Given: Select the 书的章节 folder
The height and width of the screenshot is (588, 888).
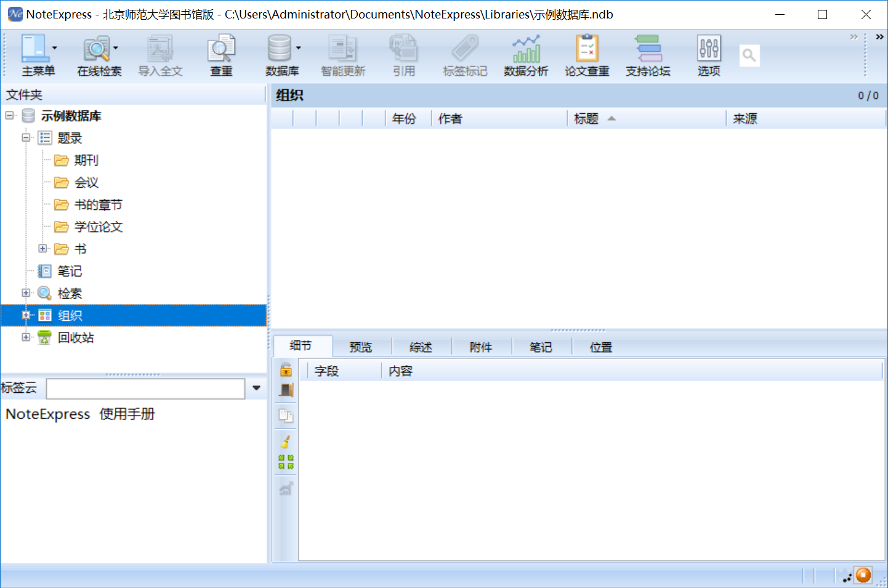Looking at the screenshot, I should [x=99, y=204].
